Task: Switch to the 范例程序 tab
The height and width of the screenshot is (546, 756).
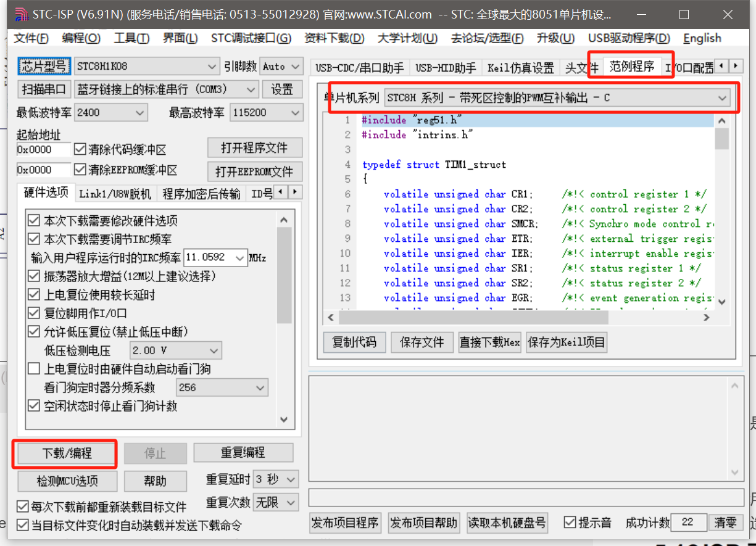Action: (x=631, y=67)
